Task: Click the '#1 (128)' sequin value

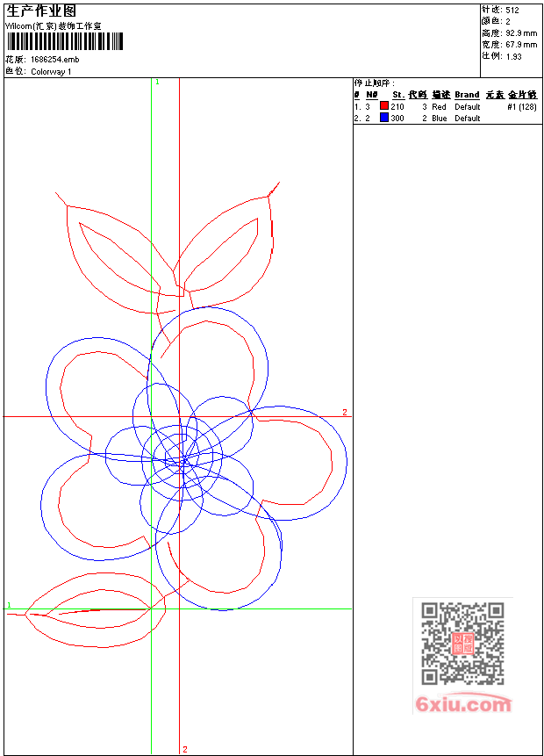Action: point(522,106)
